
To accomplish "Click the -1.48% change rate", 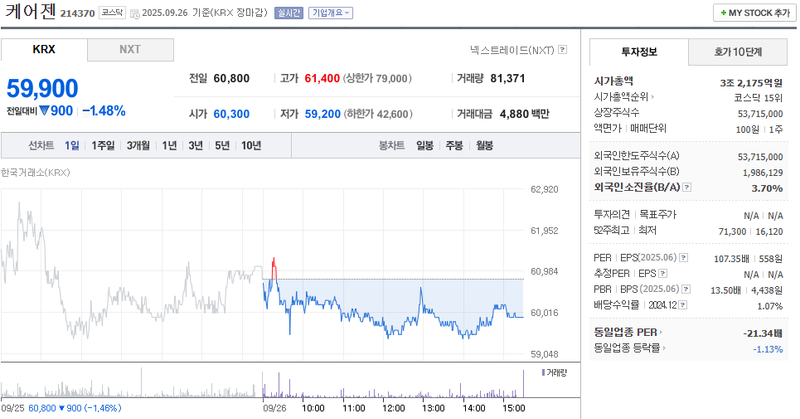I will click(x=104, y=111).
